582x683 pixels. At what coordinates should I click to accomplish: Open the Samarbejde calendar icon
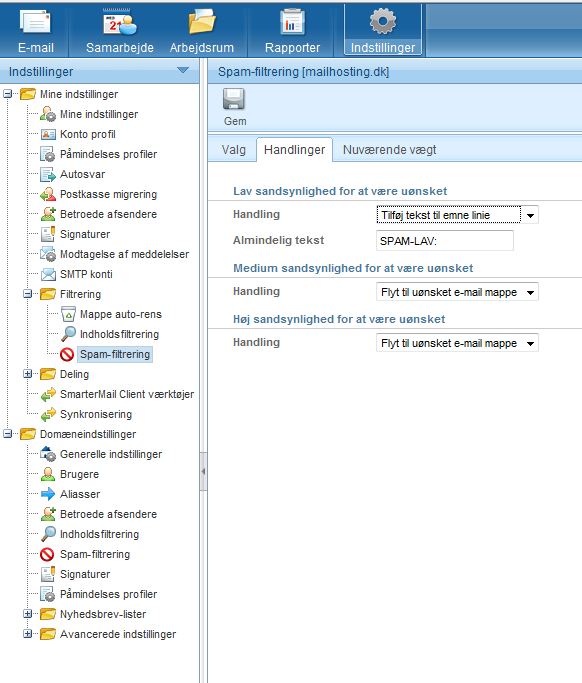119,21
